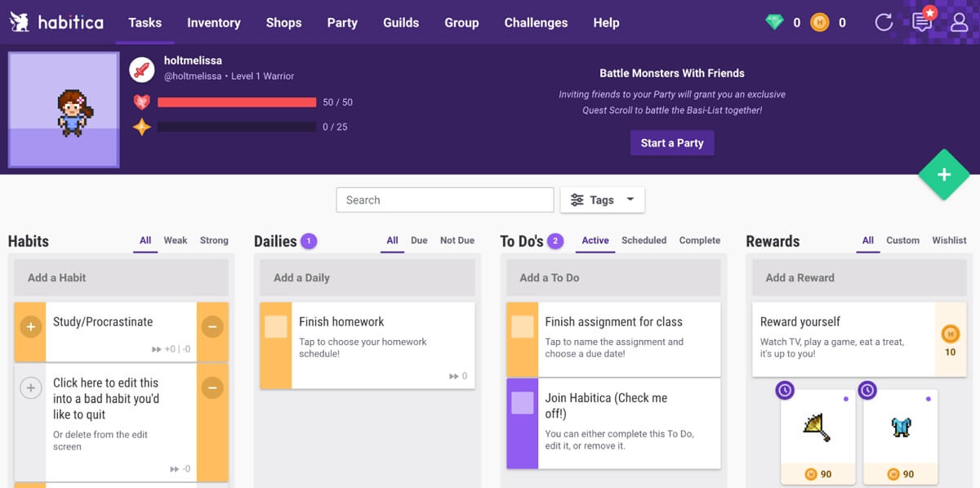Open the Challenges menu
The width and height of the screenshot is (980, 488).
(x=536, y=22)
